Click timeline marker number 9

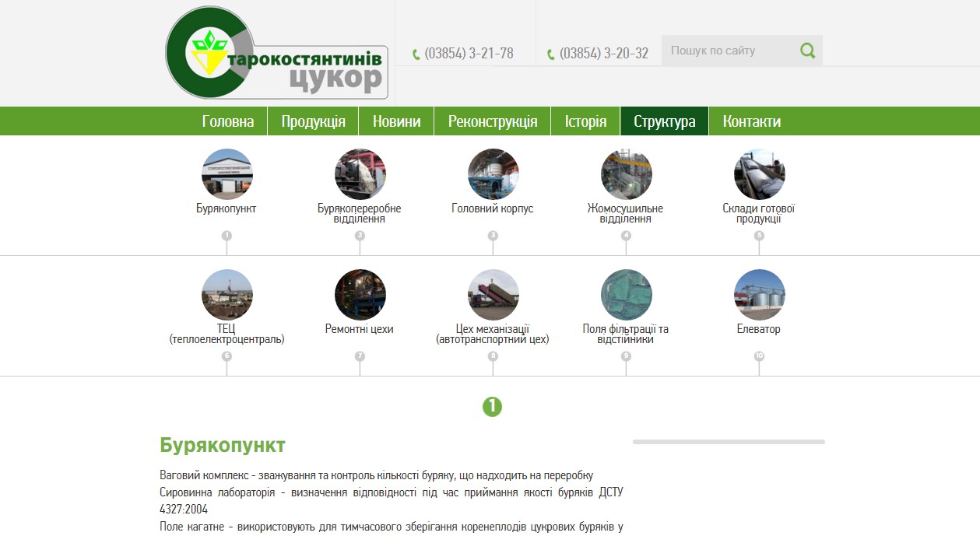(626, 356)
